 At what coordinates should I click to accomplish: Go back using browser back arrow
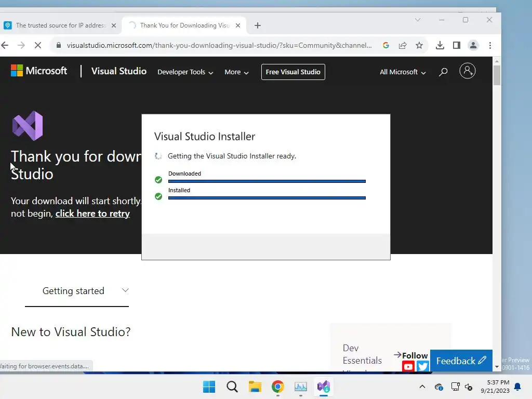[4, 45]
